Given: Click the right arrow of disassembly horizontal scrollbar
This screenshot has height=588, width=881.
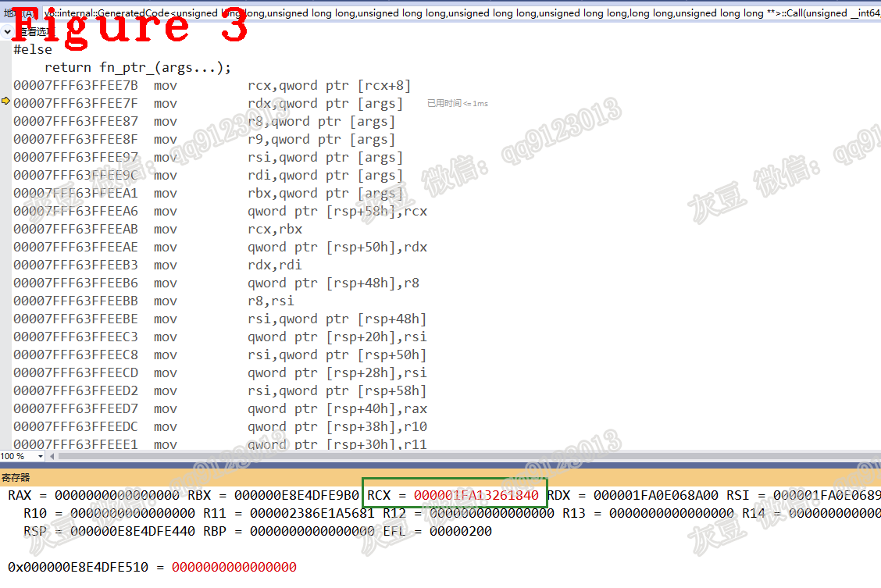Looking at the screenshot, I should pos(876,456).
